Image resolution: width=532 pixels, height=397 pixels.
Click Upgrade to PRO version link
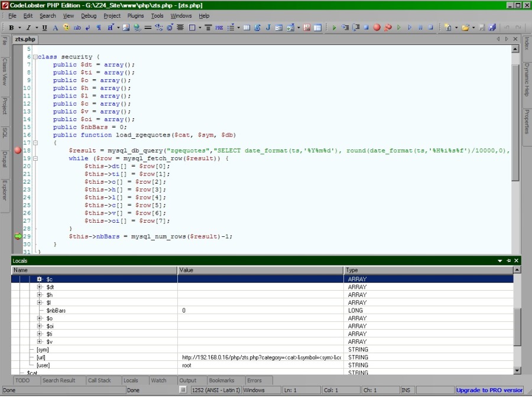point(489,391)
